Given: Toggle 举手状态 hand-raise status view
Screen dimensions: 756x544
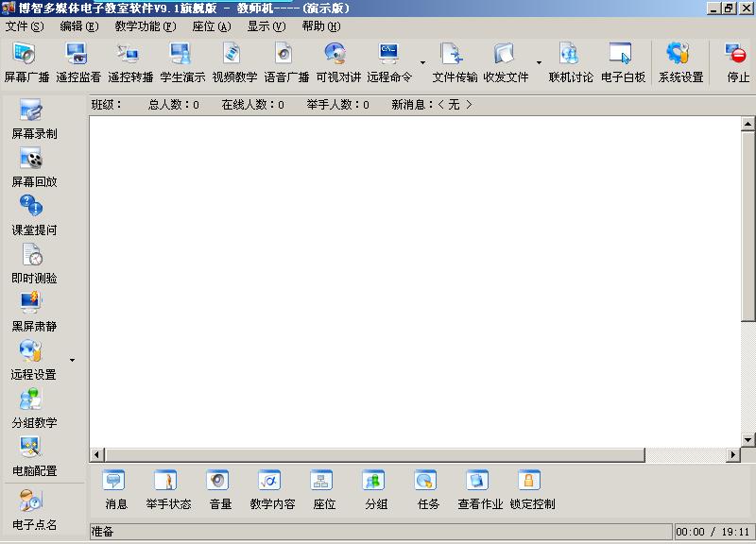Looking at the screenshot, I should [167, 490].
